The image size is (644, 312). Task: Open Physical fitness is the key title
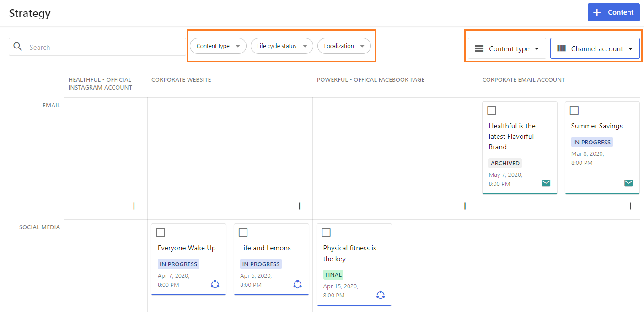click(x=350, y=254)
